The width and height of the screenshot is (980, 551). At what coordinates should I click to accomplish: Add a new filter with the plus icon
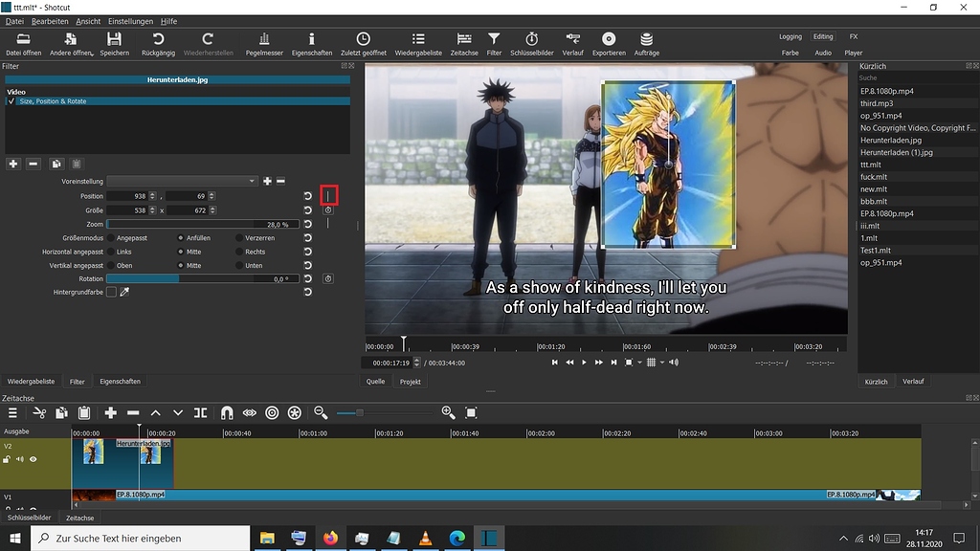(12, 164)
